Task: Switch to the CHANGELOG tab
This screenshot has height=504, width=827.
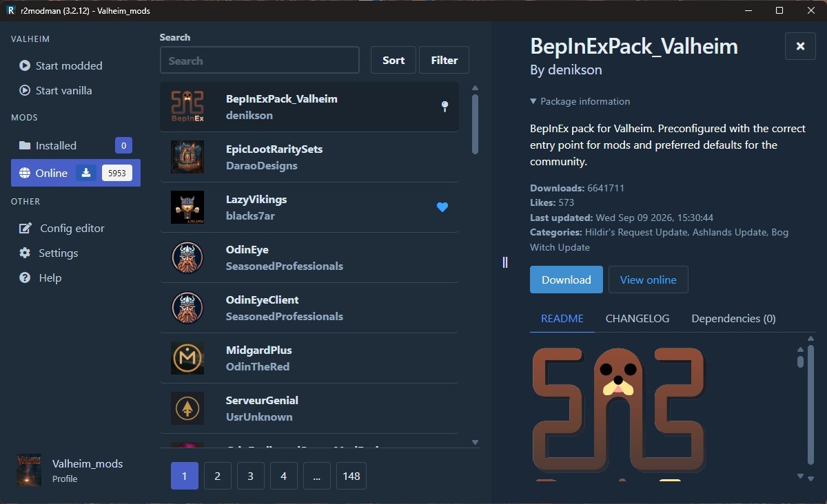Action: [x=637, y=318]
